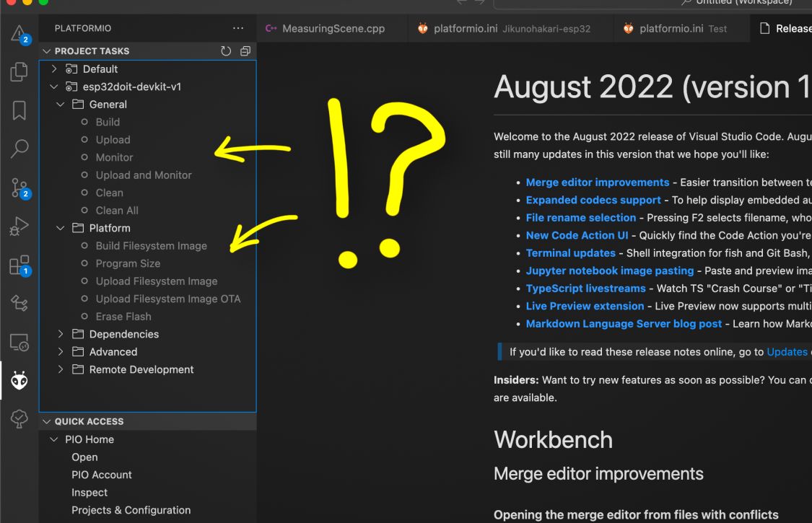Open the Merge editor improvements link
Image resolution: width=812 pixels, height=523 pixels.
pos(598,183)
